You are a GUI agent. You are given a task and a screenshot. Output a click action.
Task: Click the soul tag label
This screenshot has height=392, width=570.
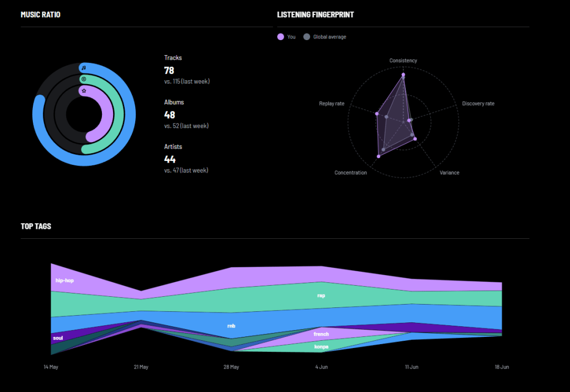coord(58,338)
